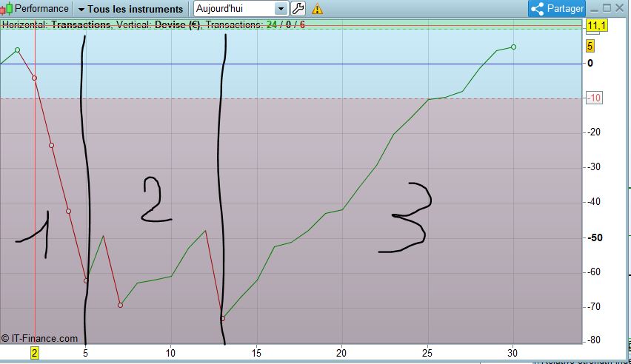Open the Aujourd'hui period combo box
Image resolution: width=631 pixels, height=364 pixels.
(x=241, y=8)
